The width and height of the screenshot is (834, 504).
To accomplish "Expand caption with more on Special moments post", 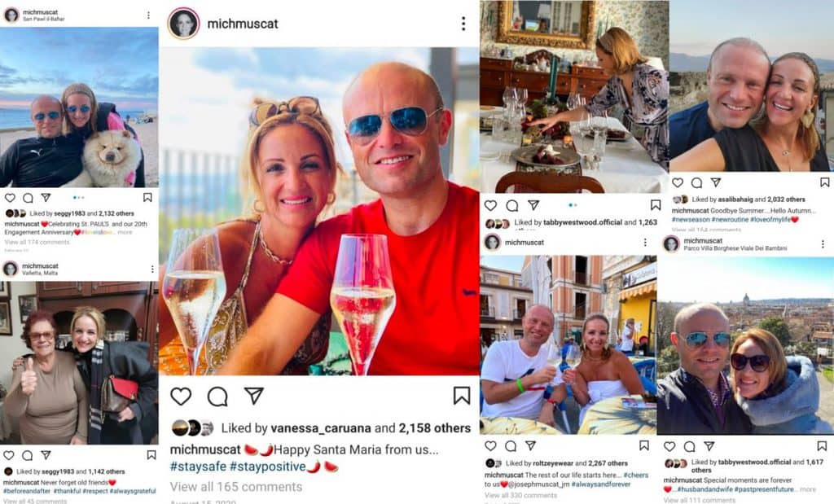I will (x=807, y=489).
